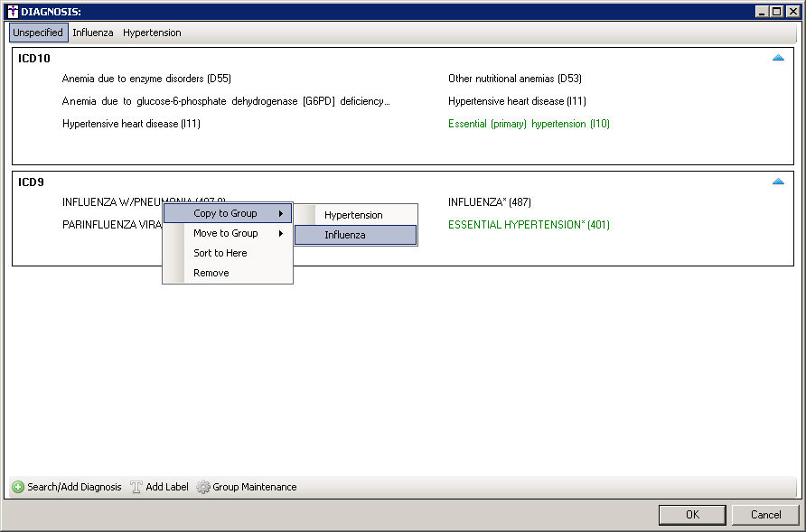This screenshot has height=532, width=806.
Task: Select Other nutritional anemias (D53) entry
Action: click(516, 79)
